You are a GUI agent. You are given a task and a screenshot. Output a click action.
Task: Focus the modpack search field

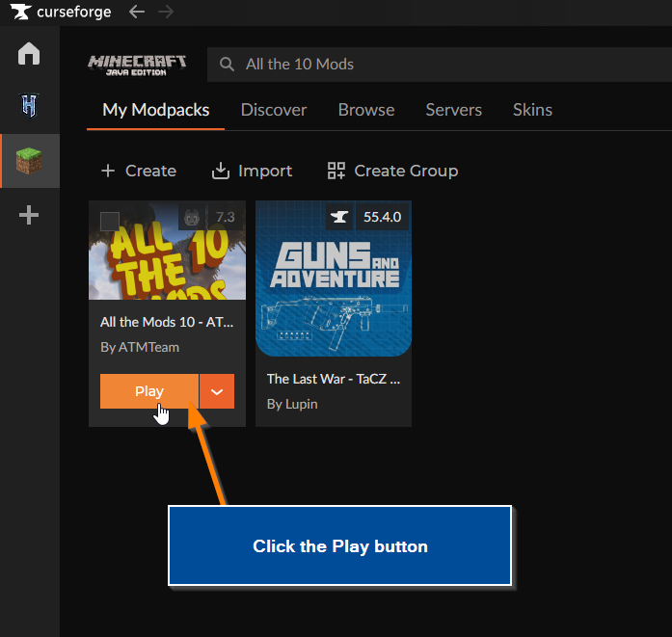[x=440, y=65]
